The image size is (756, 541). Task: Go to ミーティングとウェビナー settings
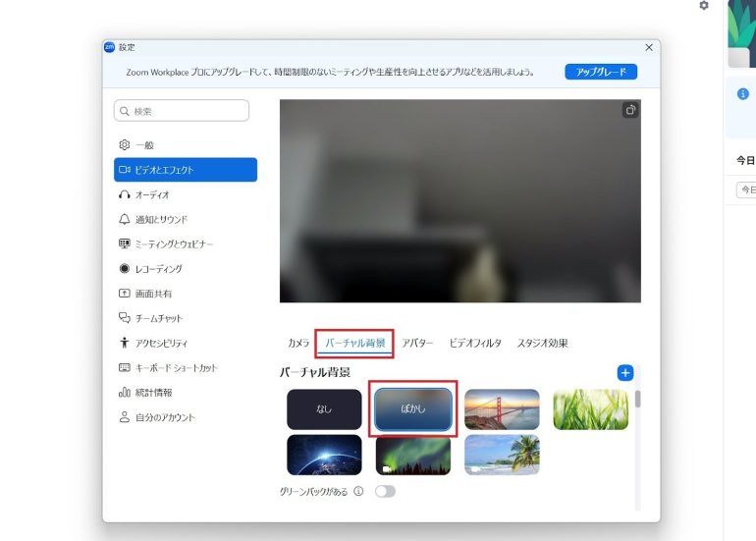click(x=173, y=244)
